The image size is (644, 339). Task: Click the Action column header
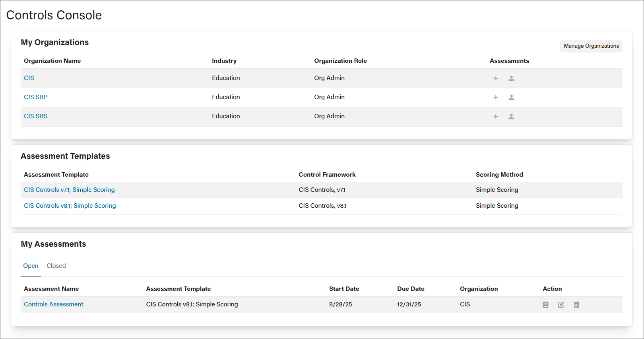[552, 289]
